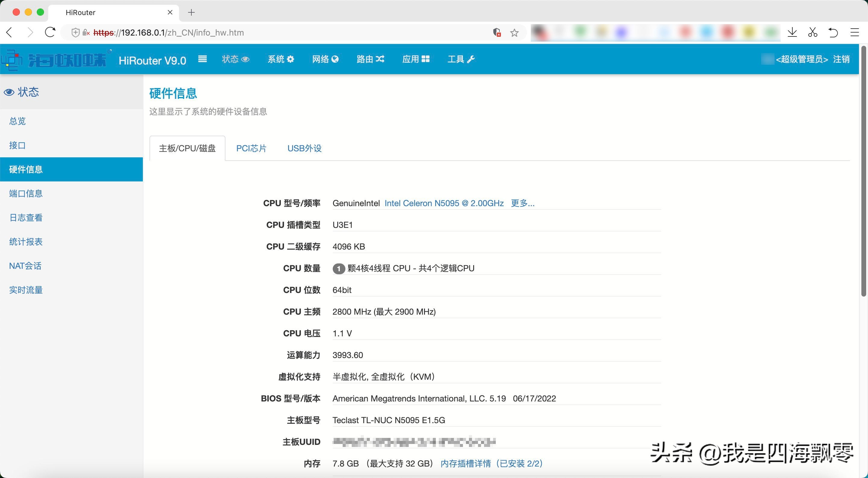Switch to the USB外设 tab
Viewport: 868px width, 478px height.
(304, 148)
